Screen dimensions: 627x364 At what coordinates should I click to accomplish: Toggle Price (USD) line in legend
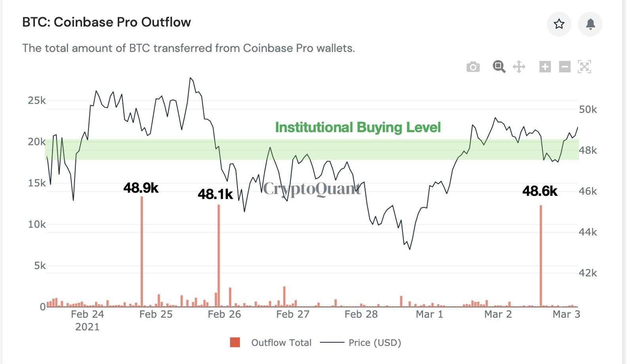[x=374, y=343]
